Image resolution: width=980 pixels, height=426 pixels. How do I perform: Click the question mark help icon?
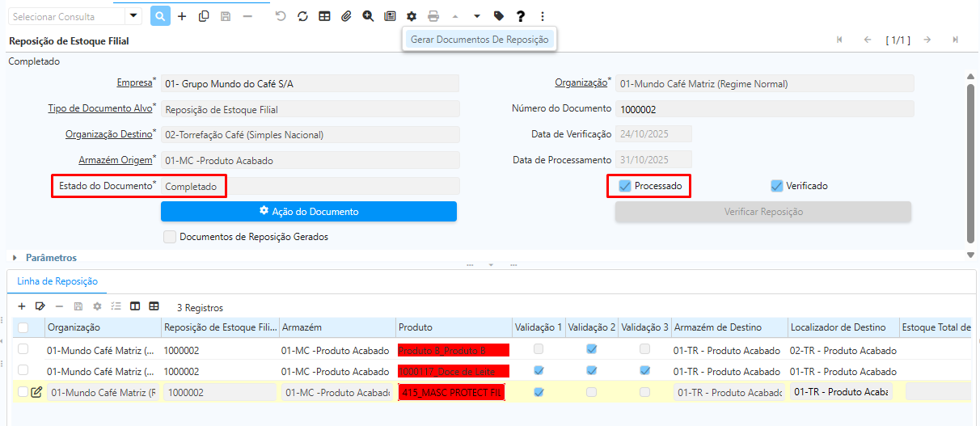(x=521, y=16)
